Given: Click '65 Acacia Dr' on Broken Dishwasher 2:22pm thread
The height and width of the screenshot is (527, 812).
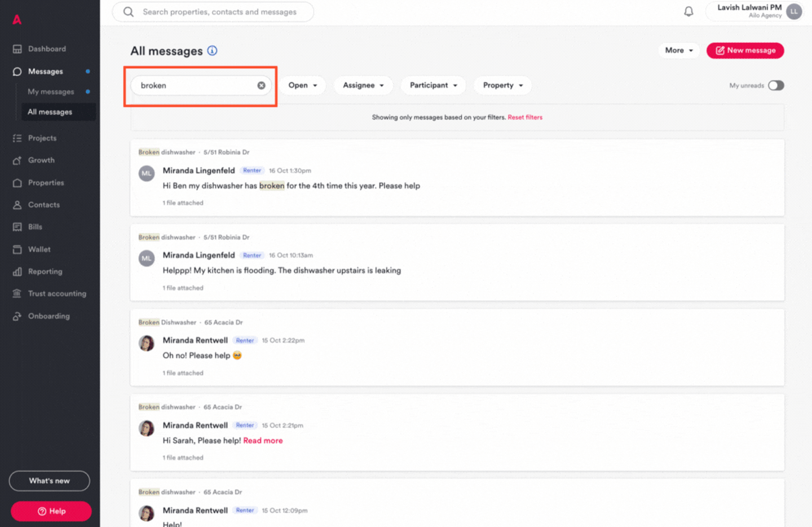Looking at the screenshot, I should 223,322.
